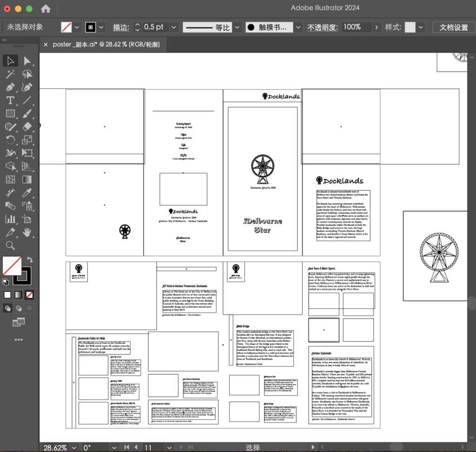Select the Column Graph tool
The width and height of the screenshot is (476, 452).
pyautogui.click(x=10, y=219)
